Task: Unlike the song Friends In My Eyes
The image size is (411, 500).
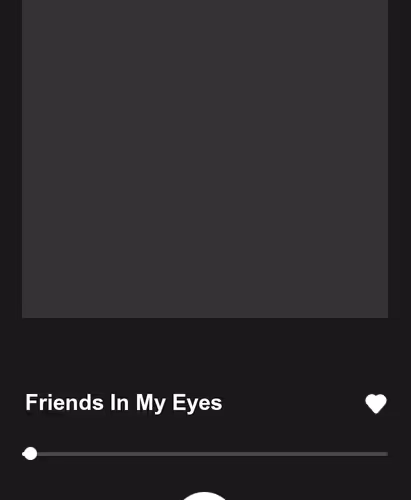Action: (x=376, y=404)
